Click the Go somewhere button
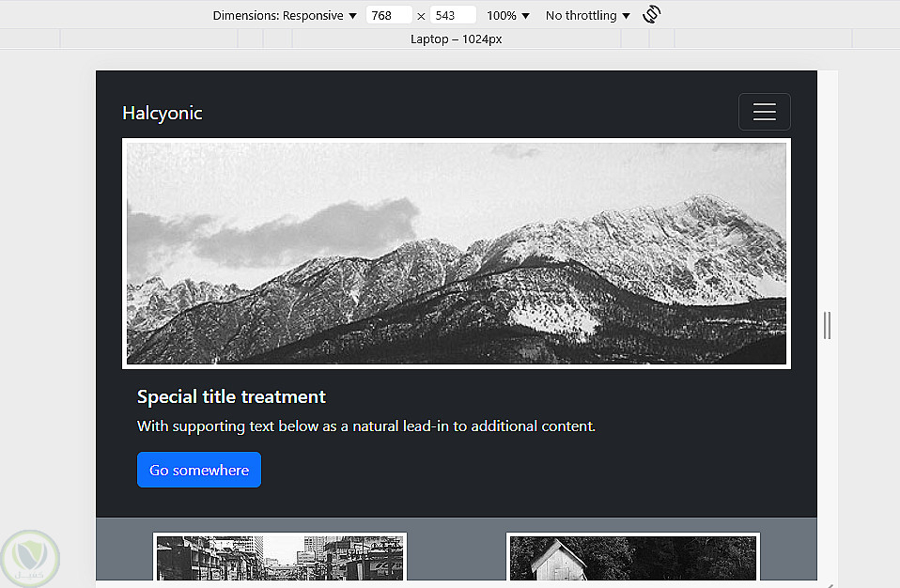 coord(199,470)
